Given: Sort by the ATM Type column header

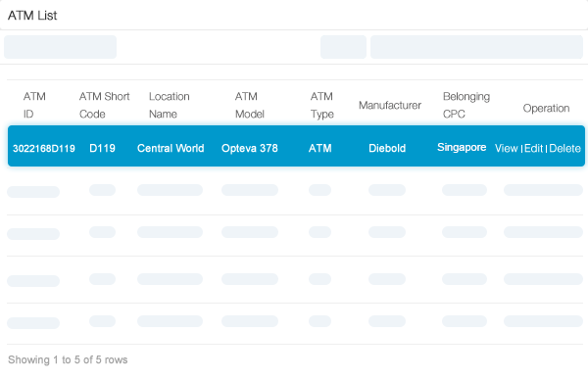Looking at the screenshot, I should pyautogui.click(x=321, y=105).
